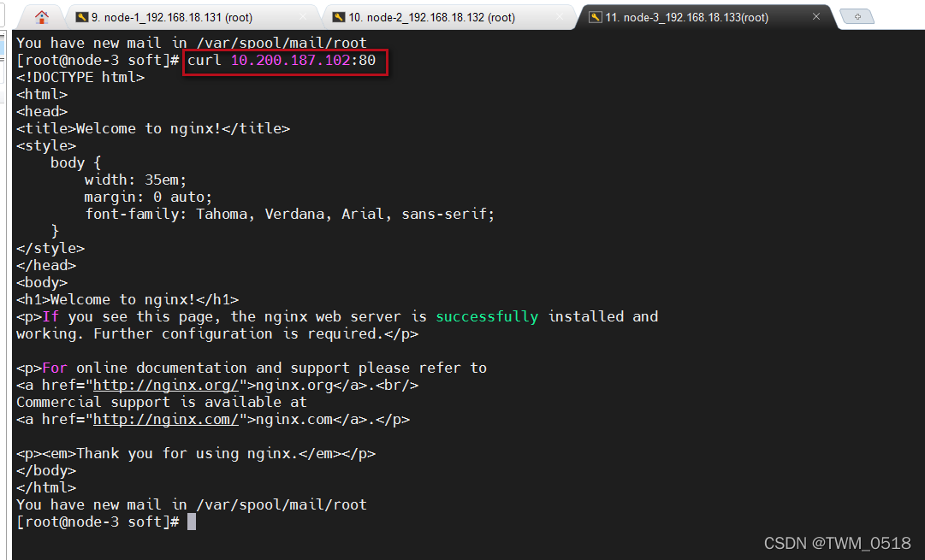Click the session icon on node-1 tab
This screenshot has height=560, width=925.
[81, 17]
